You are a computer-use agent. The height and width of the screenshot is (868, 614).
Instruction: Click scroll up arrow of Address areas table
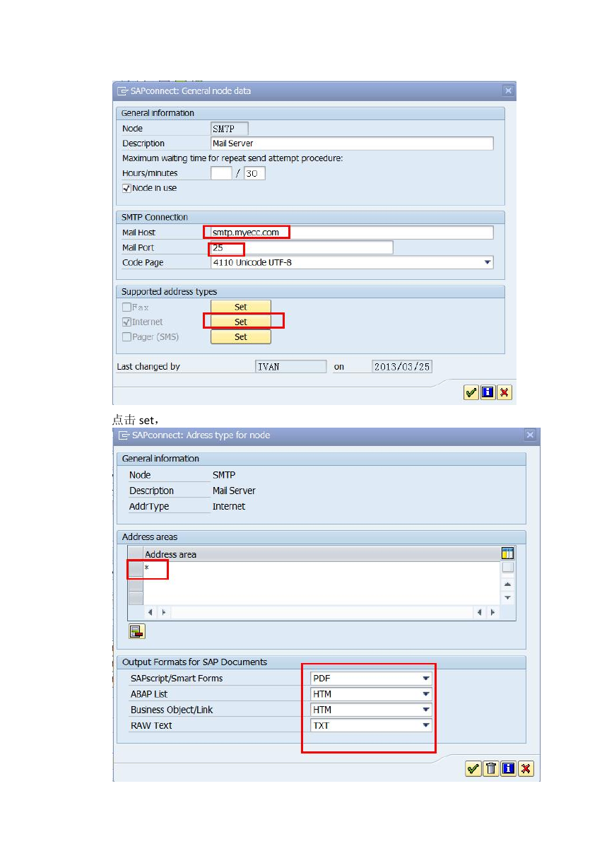(507, 584)
